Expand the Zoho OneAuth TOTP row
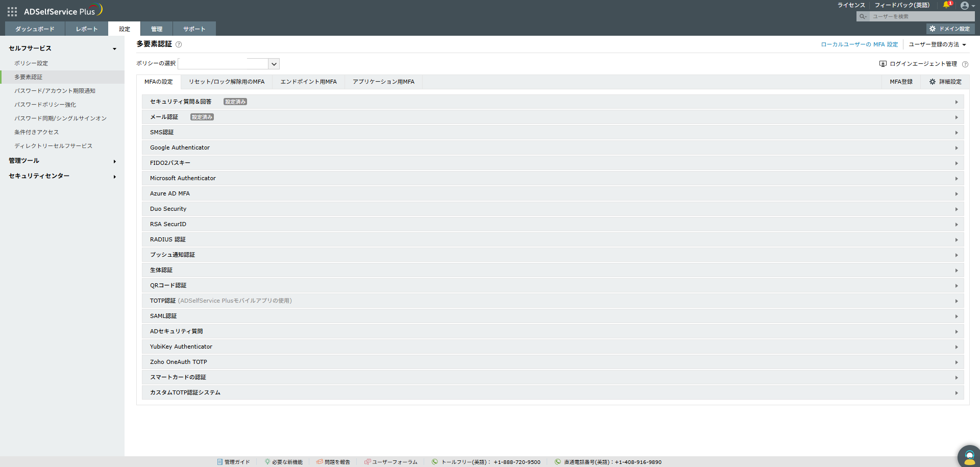This screenshot has width=980, height=467. (x=553, y=362)
